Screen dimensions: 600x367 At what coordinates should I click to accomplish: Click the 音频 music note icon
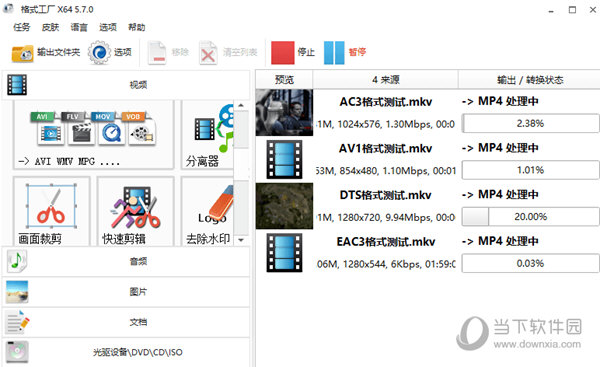pyautogui.click(x=17, y=261)
